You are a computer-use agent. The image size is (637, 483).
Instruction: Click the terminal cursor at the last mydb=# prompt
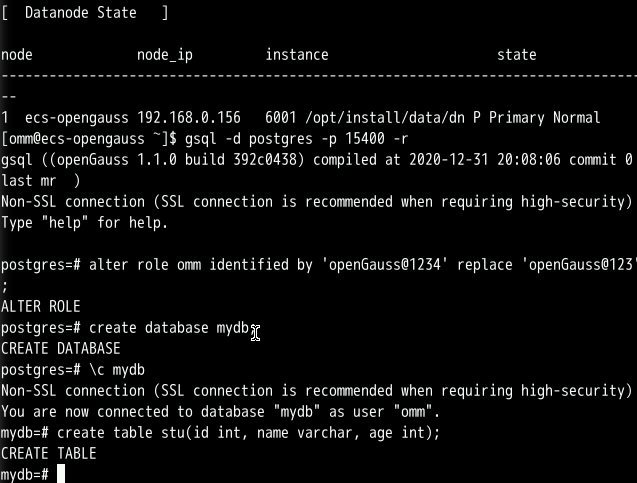[x=61, y=474]
